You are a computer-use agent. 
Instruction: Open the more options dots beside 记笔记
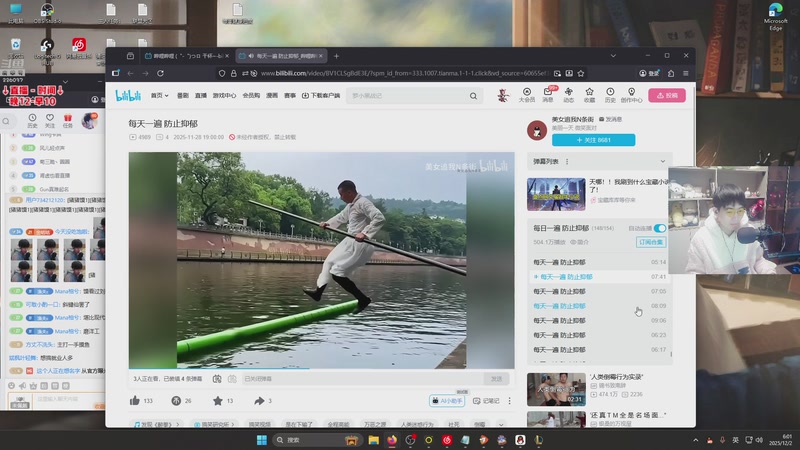coord(509,401)
